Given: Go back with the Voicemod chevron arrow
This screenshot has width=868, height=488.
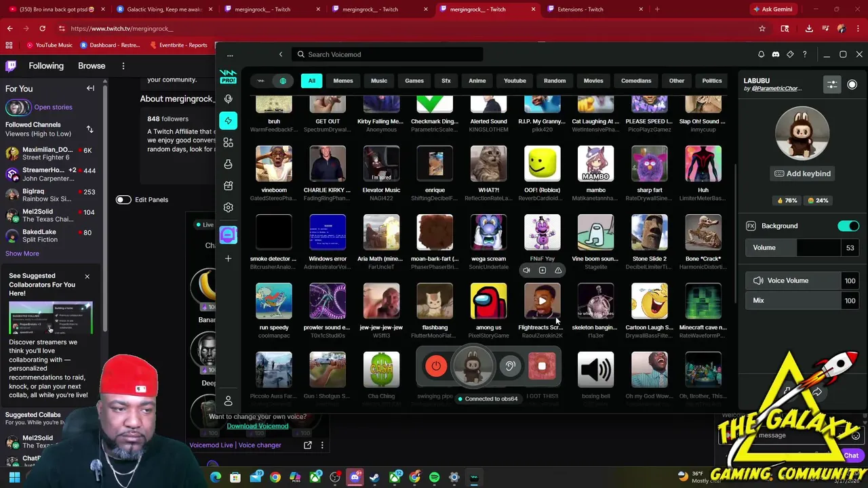Looking at the screenshot, I should point(281,54).
